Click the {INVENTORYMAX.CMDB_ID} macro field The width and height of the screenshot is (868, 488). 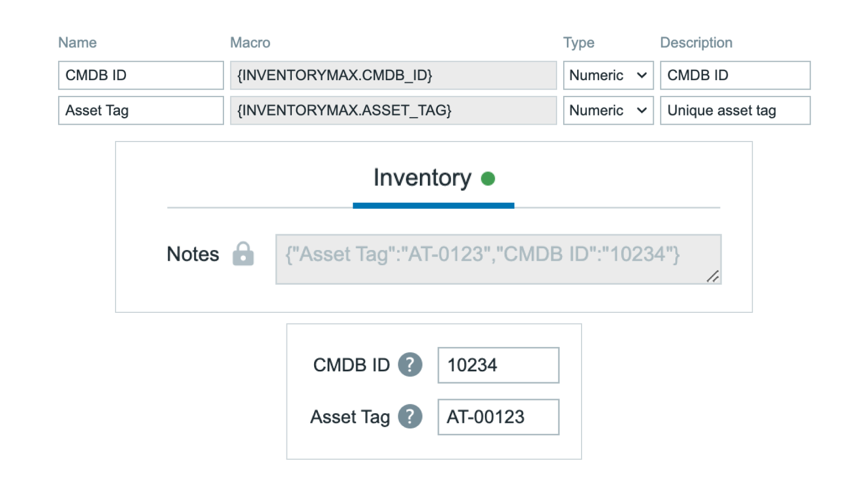click(393, 75)
